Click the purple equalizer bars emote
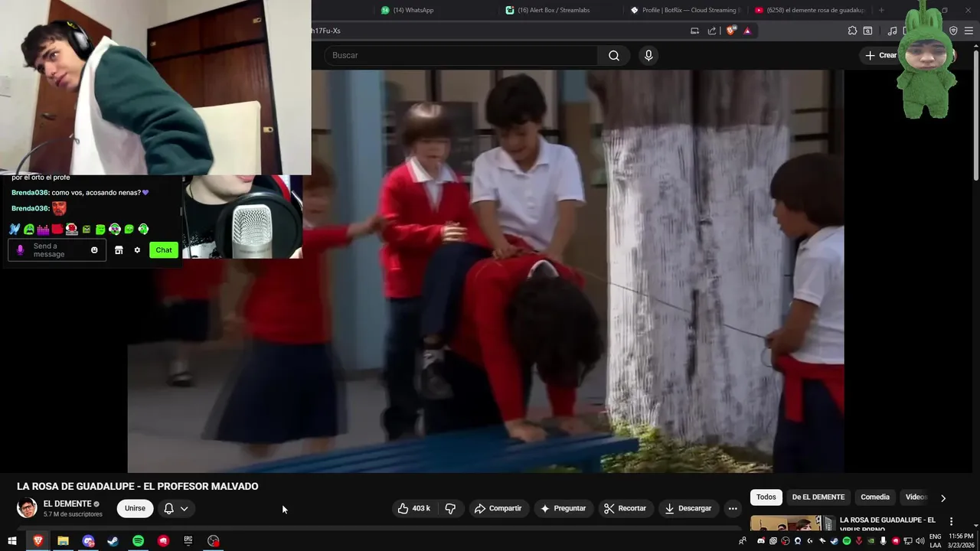Image resolution: width=980 pixels, height=551 pixels. pos(43,229)
